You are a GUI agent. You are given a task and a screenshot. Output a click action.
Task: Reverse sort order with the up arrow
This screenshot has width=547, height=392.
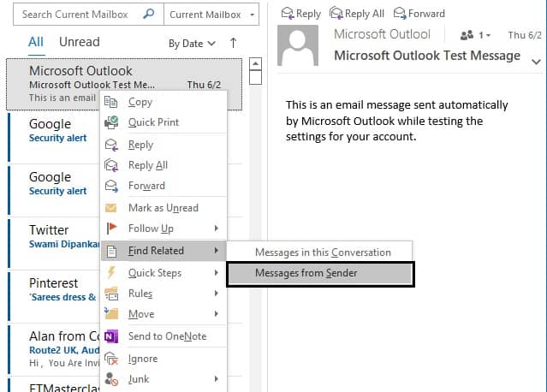tap(233, 44)
